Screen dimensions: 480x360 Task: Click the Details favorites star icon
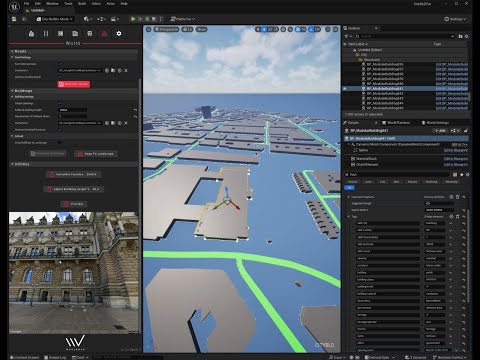point(461,174)
